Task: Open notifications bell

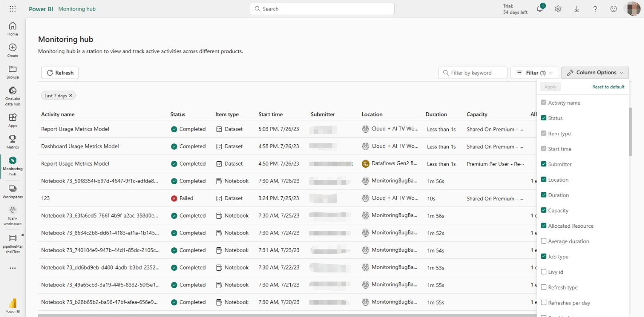Action: tap(540, 9)
